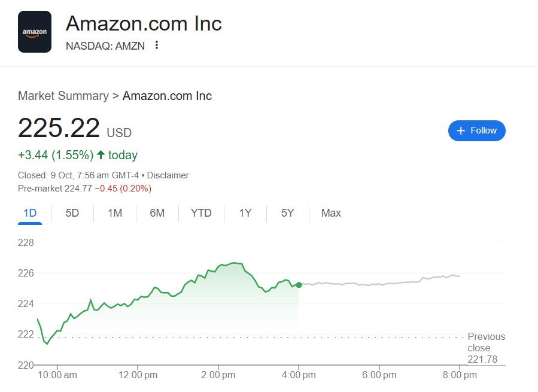Viewport: 538px width, 392px height.
Task: Select the 1D time range tab
Action: coord(30,213)
